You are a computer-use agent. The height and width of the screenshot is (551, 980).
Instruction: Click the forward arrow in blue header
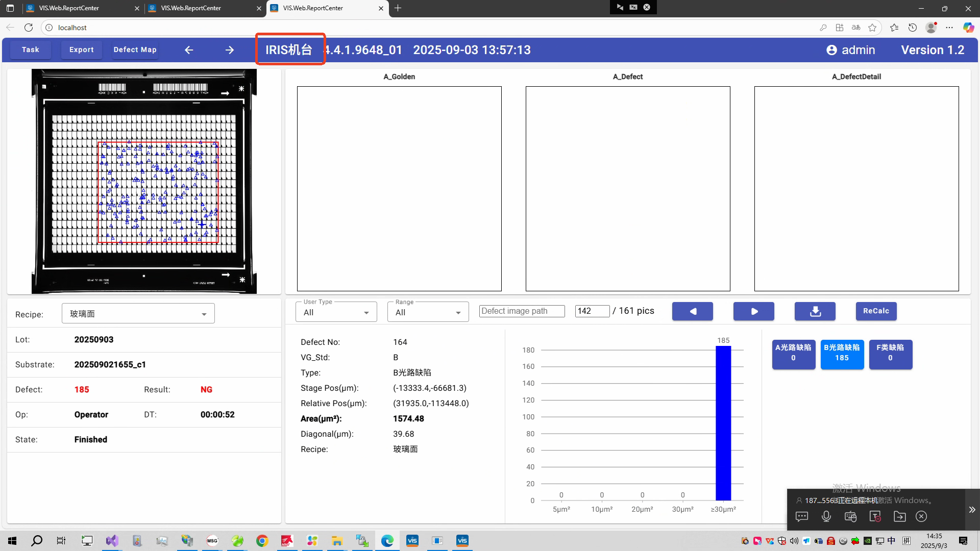click(x=230, y=50)
